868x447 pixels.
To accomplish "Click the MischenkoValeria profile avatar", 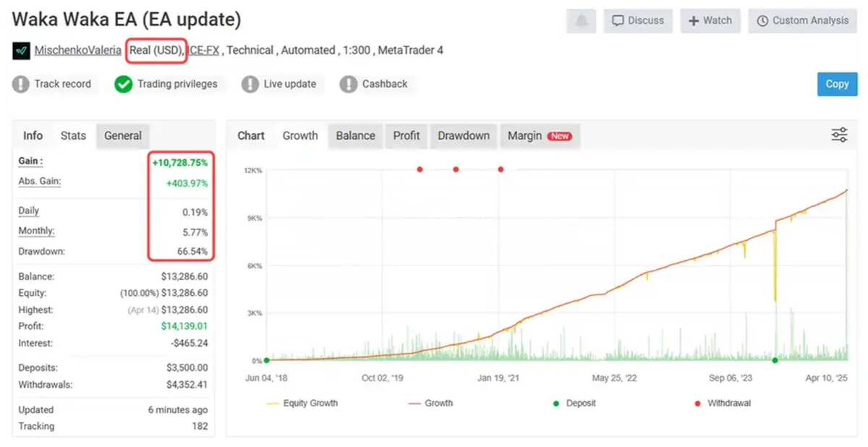I will point(21,51).
